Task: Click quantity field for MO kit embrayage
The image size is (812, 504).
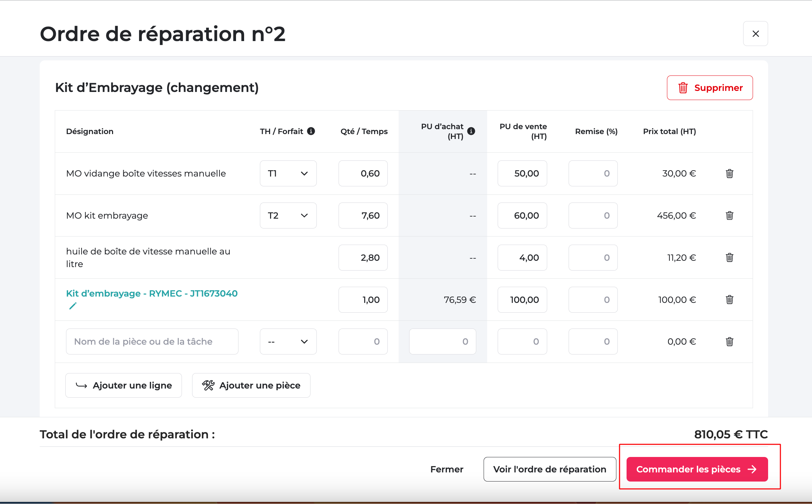Action: click(x=363, y=215)
